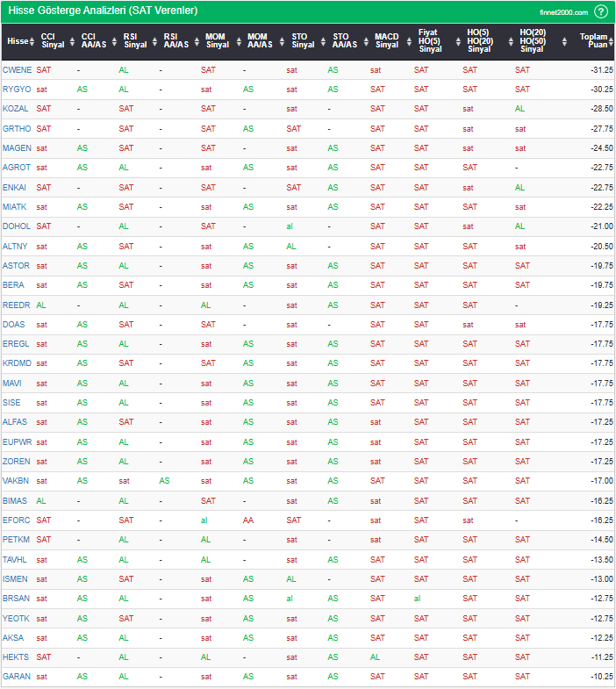The height and width of the screenshot is (689, 616).
Task: Select the -28.50 score of KOZAL
Action: click(x=601, y=109)
